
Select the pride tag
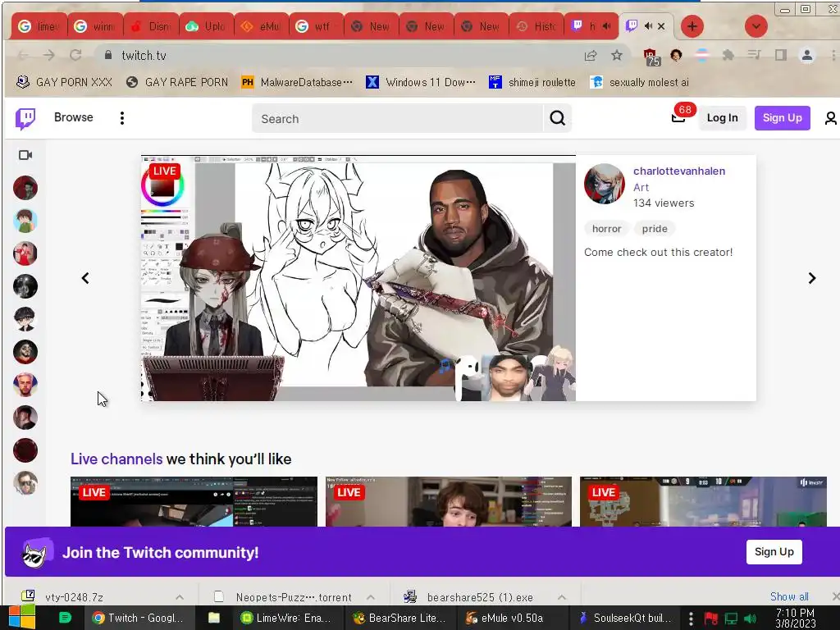coord(655,229)
